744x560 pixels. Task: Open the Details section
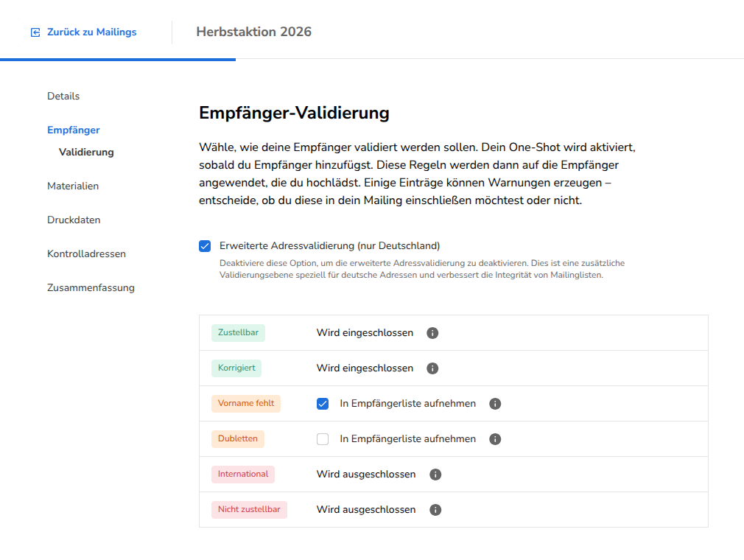pyautogui.click(x=63, y=96)
